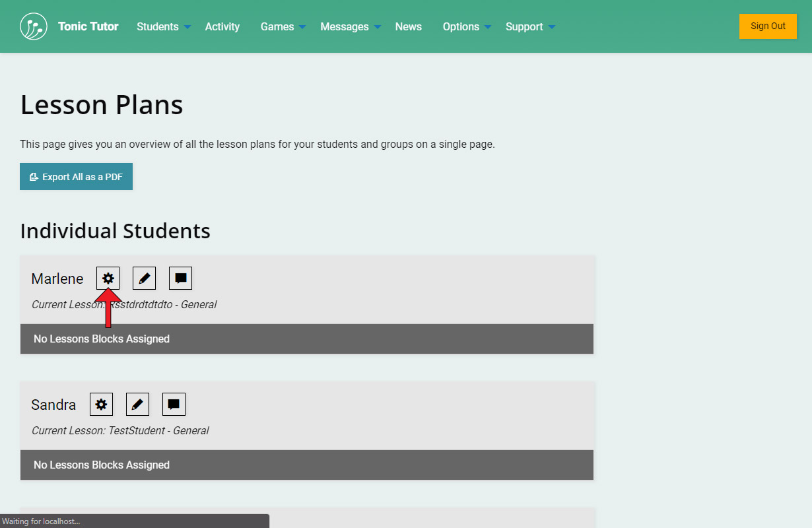The image size is (812, 528).
Task: Click Sandra's pencil edit icon
Action: (x=137, y=405)
